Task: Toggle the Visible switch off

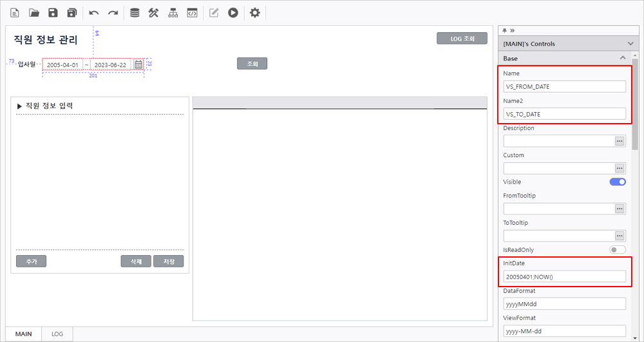Action: [x=618, y=182]
